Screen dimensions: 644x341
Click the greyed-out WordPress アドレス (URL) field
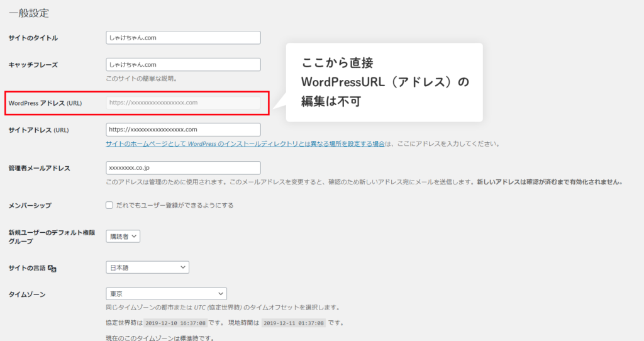click(183, 103)
